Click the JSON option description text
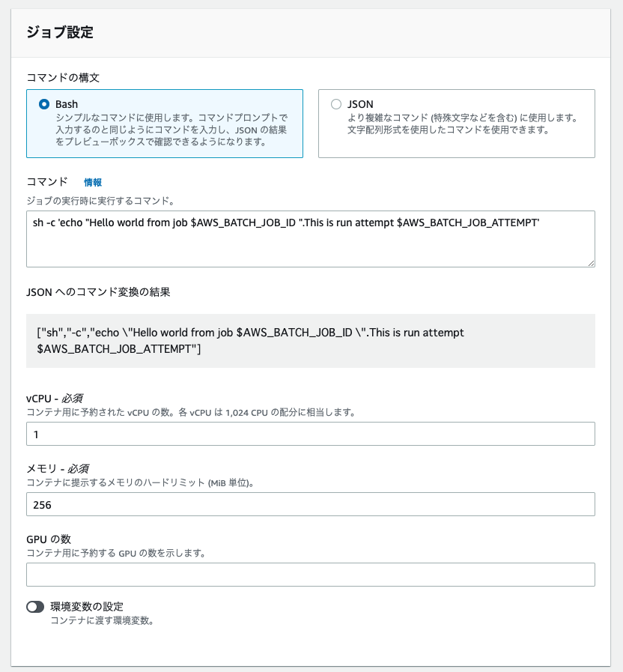Screen dimensions: 623x672 [461, 124]
